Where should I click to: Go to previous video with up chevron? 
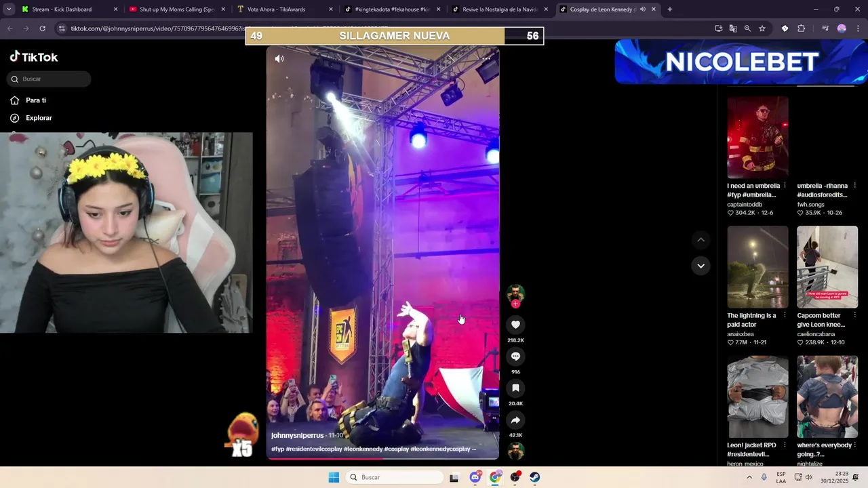click(x=701, y=240)
